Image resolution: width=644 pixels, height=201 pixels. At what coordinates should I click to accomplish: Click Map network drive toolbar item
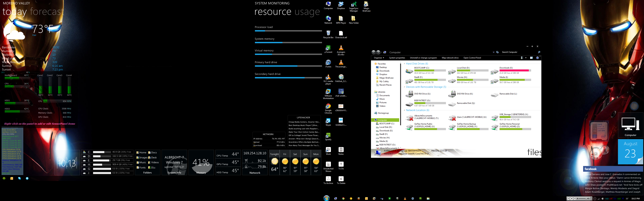pyautogui.click(x=450, y=58)
